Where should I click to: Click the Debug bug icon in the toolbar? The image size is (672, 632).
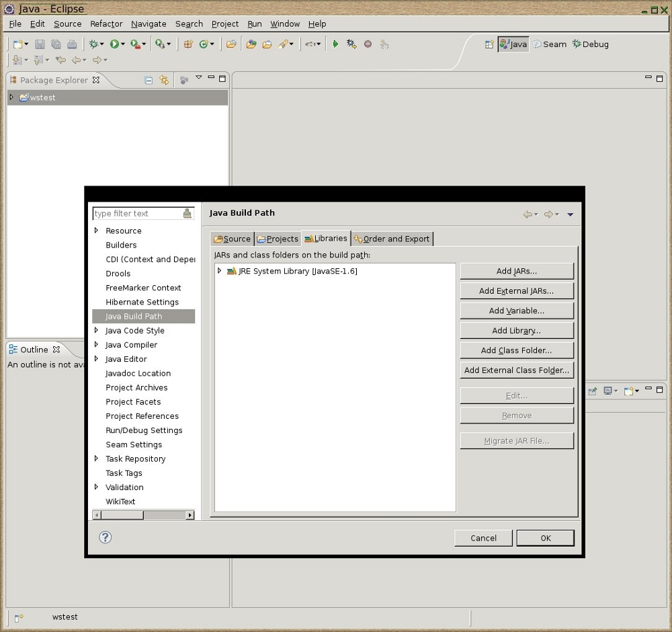click(x=93, y=44)
